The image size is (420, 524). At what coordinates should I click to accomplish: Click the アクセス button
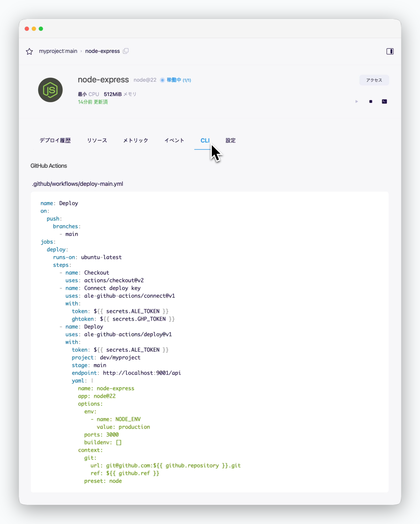(374, 80)
